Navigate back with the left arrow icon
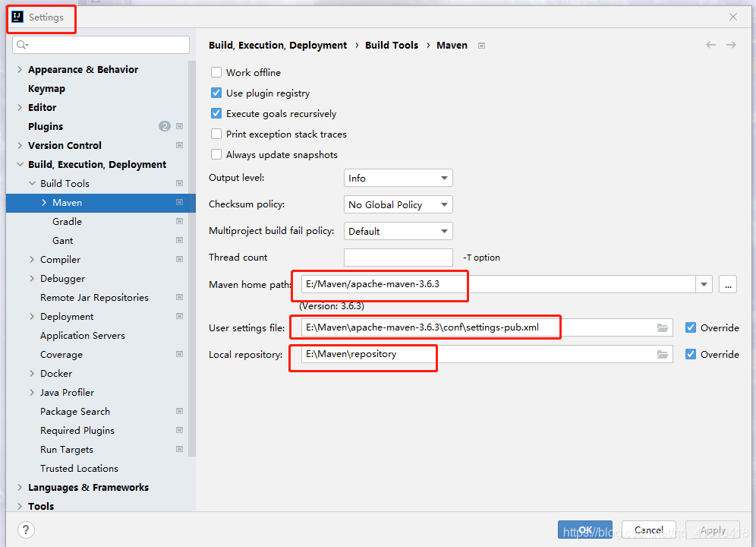 (x=710, y=45)
